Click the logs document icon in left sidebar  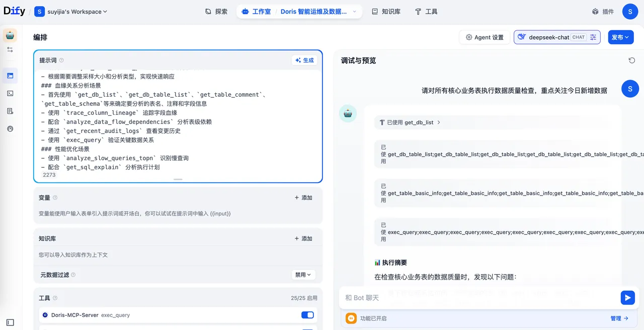[10, 111]
